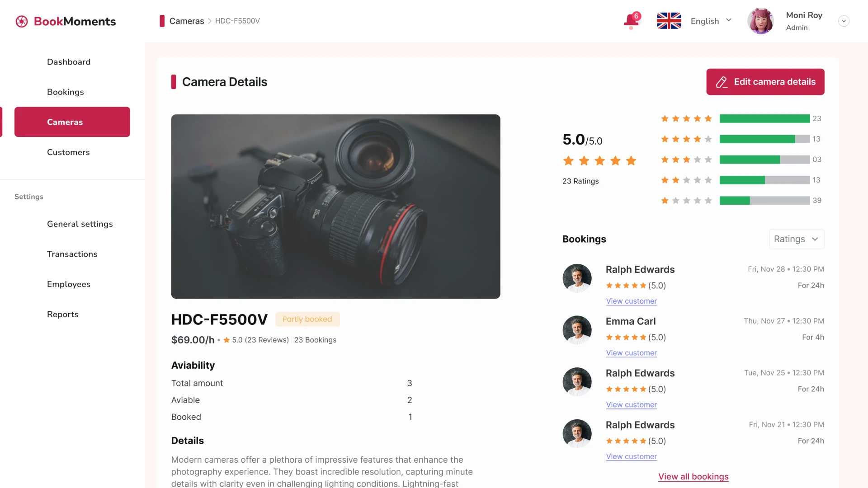Open the notifications bell
Image resolution: width=868 pixels, height=488 pixels.
(631, 20)
